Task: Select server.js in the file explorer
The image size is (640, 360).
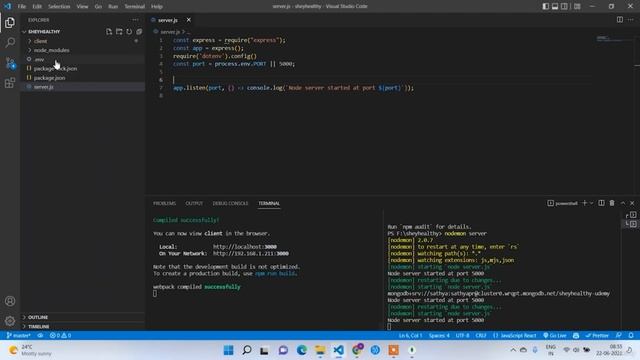Action: click(x=83, y=87)
